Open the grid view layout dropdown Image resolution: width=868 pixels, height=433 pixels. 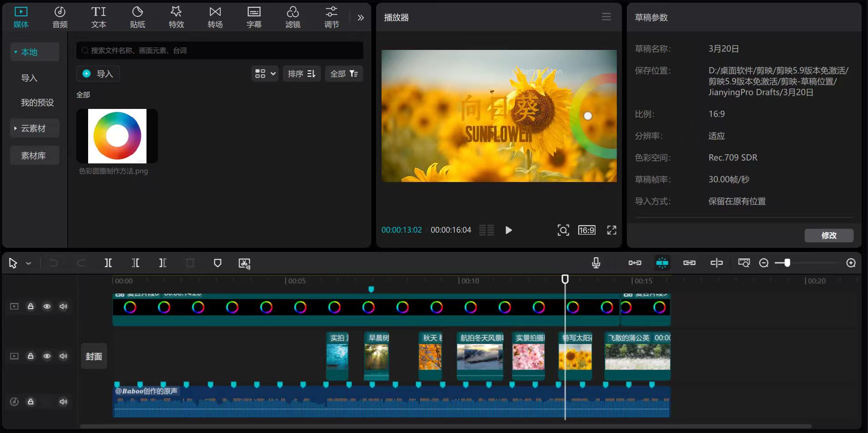tap(265, 74)
